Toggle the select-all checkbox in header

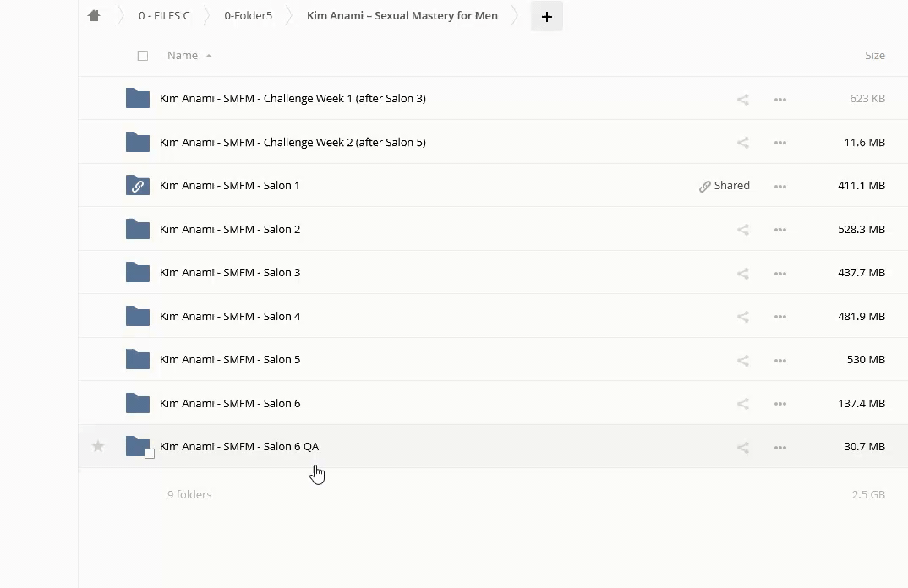pos(143,56)
